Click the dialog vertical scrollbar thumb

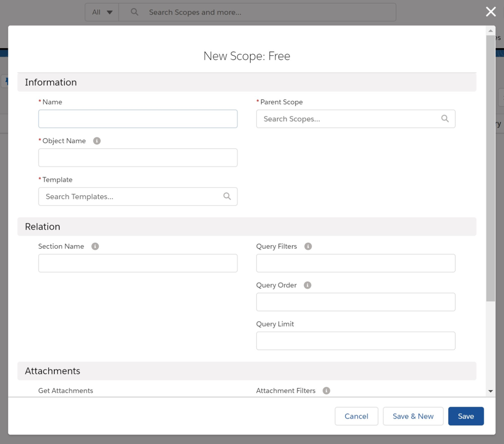[x=491, y=168]
